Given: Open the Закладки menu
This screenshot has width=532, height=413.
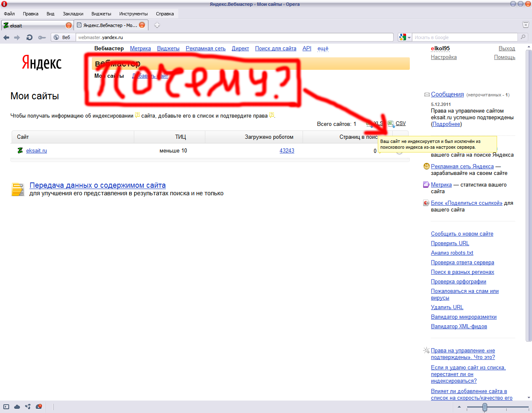Looking at the screenshot, I should click(73, 14).
